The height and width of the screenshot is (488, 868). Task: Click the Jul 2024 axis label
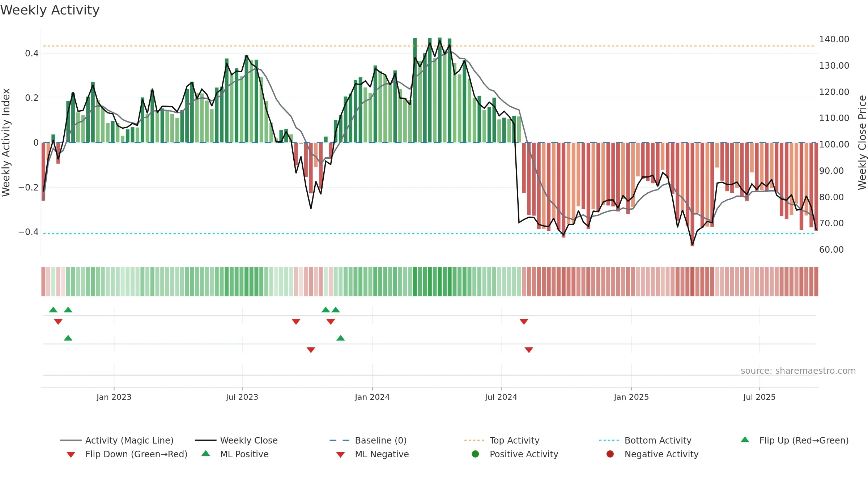pyautogui.click(x=501, y=397)
